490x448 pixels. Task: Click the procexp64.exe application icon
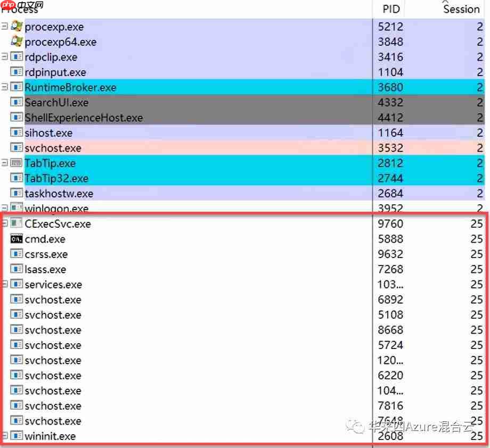(16, 42)
